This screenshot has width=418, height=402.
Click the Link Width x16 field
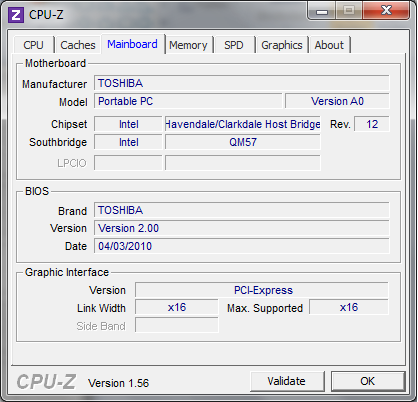click(x=177, y=307)
